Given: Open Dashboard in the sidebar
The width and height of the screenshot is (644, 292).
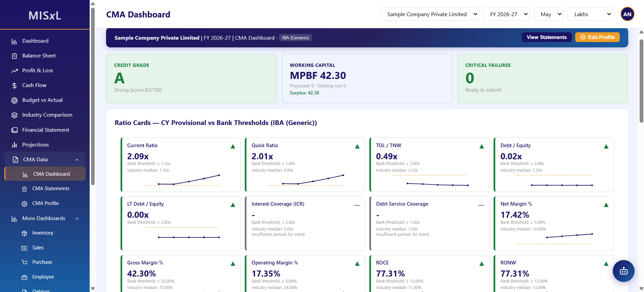Looking at the screenshot, I should point(45,41).
